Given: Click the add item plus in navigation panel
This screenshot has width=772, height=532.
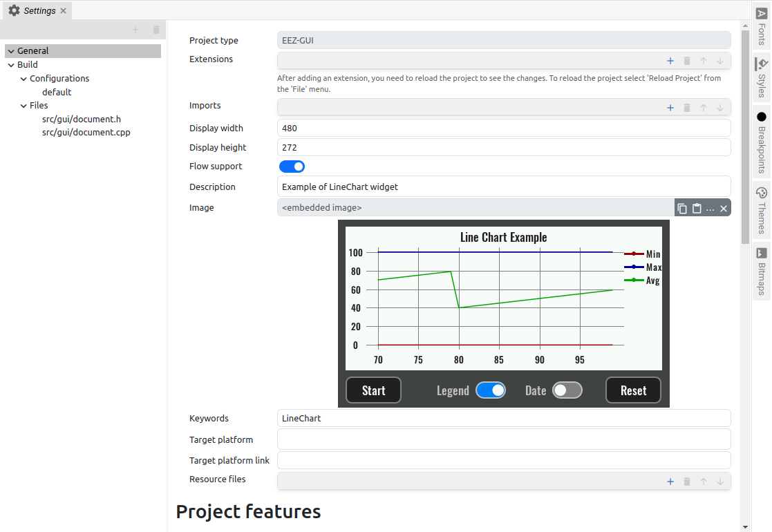Looking at the screenshot, I should [135, 30].
